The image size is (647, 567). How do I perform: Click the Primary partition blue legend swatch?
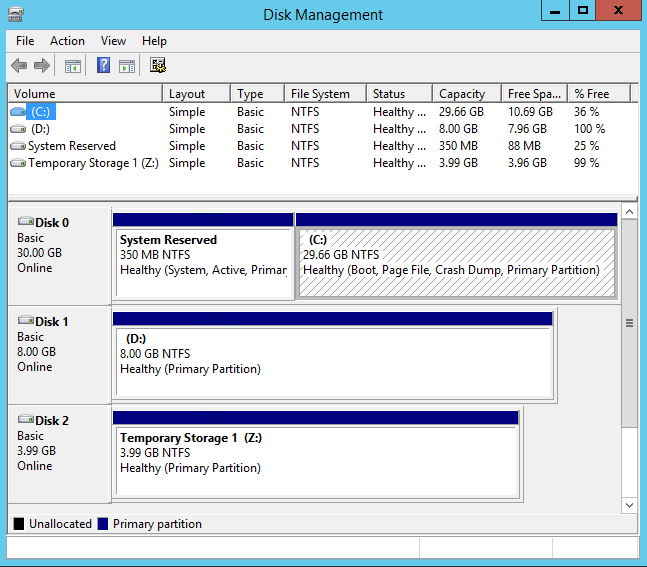tap(103, 524)
